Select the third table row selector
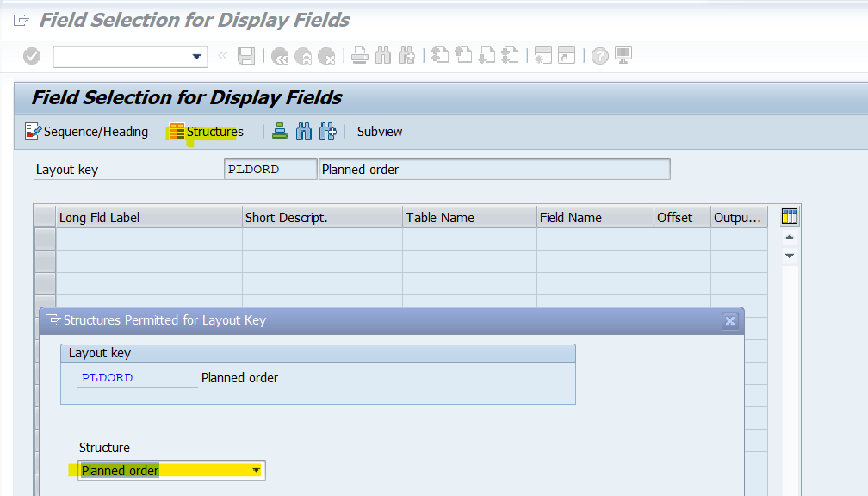The height and width of the screenshot is (496, 868). [x=45, y=283]
